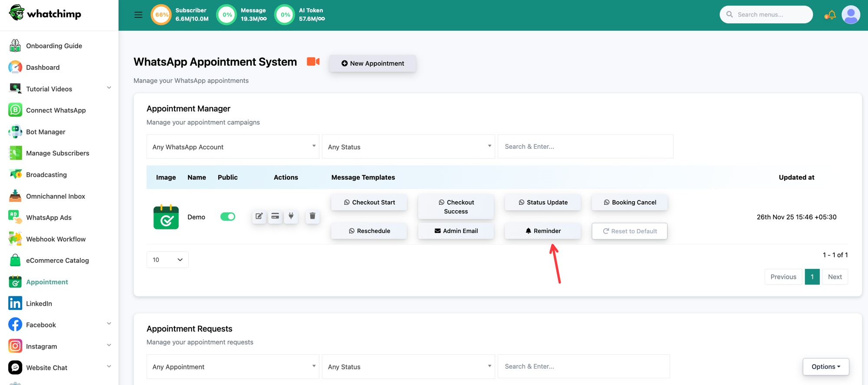The image size is (868, 385).
Task: Open Options dropdown button
Action: pos(826,366)
